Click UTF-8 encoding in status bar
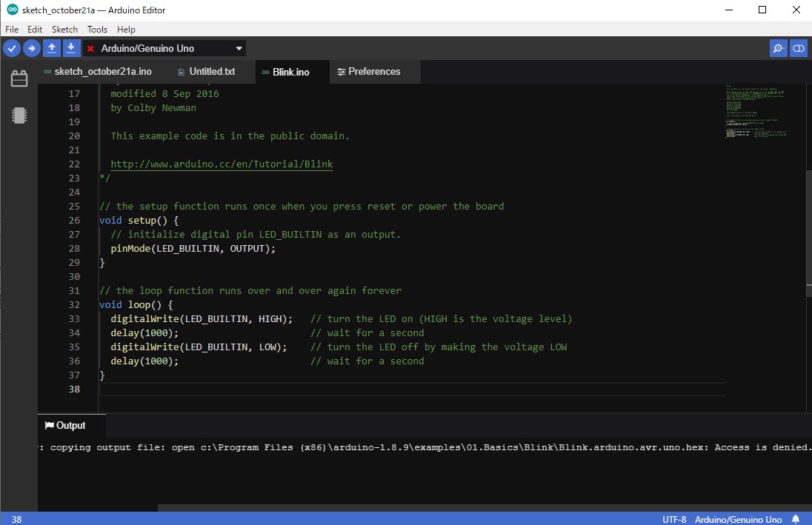Screen dimensions: 812x525 (673, 519)
